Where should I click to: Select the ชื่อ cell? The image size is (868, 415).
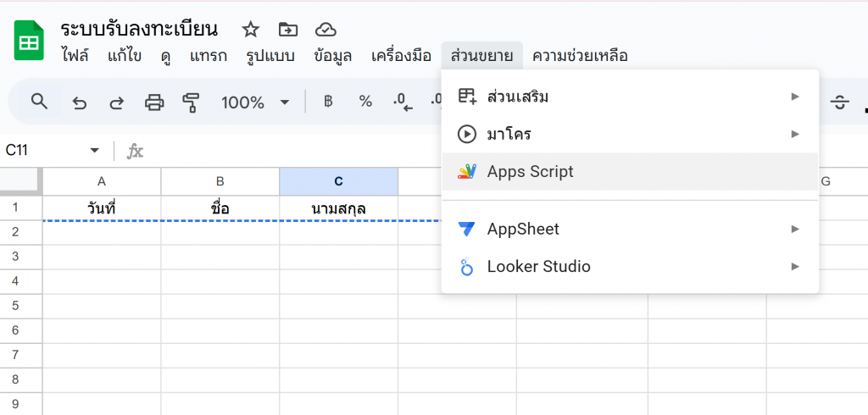220,208
